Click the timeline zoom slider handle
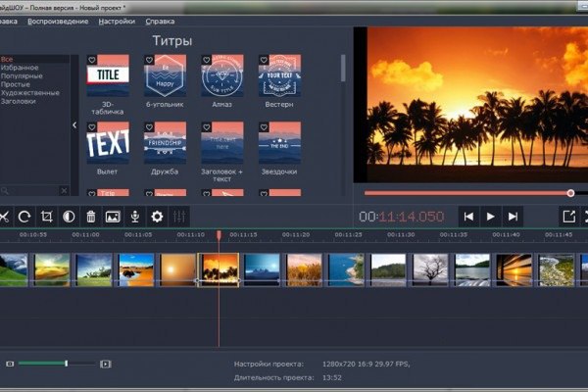588x392 pixels. point(67,364)
